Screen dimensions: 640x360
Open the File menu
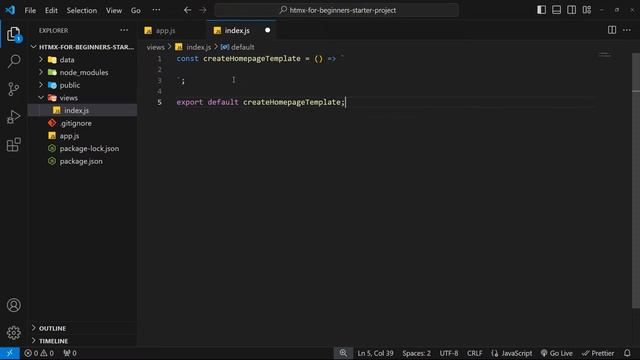click(30, 10)
